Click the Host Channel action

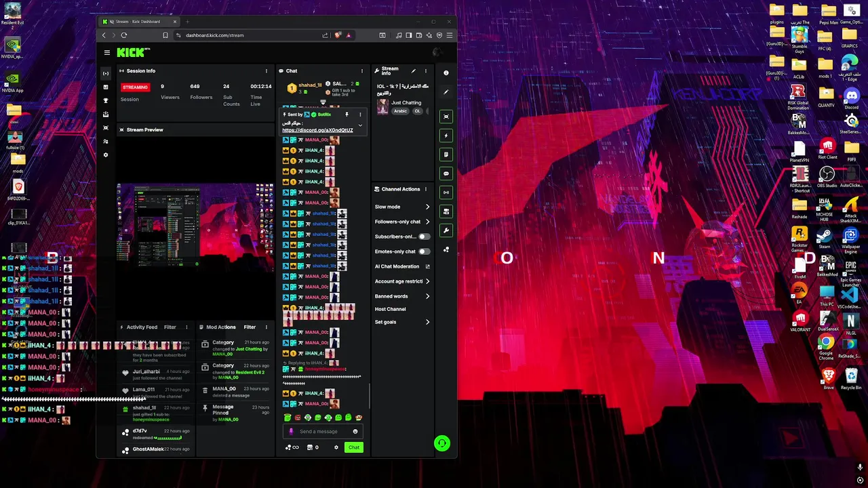(391, 309)
